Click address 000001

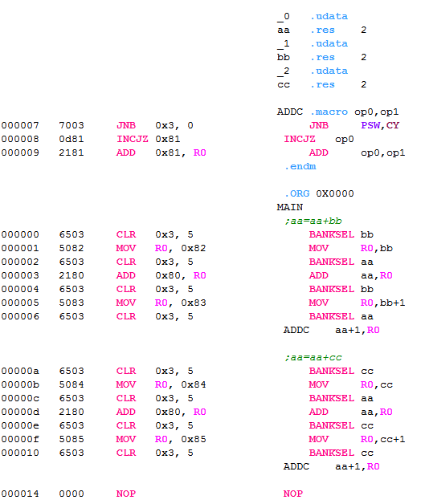(20, 248)
